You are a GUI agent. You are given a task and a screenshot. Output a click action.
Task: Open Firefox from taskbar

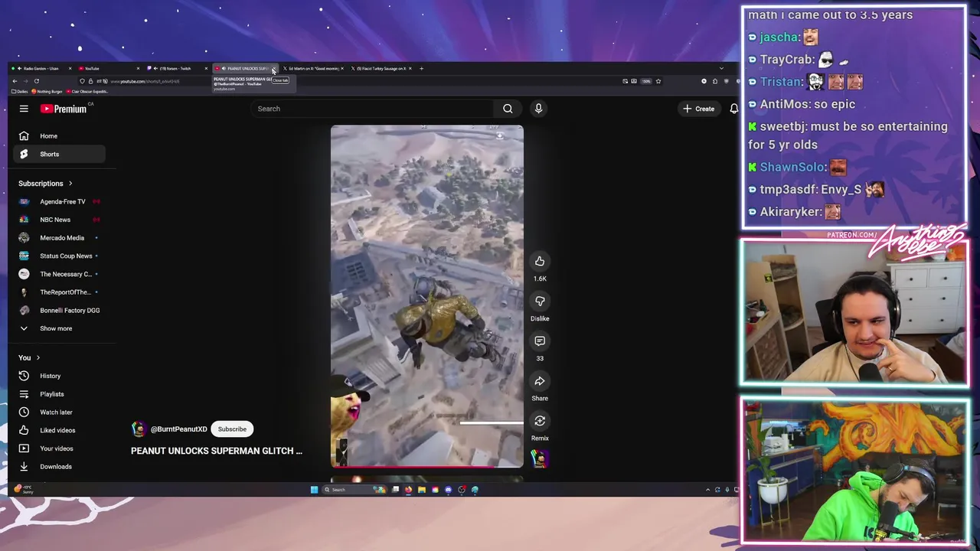point(408,490)
